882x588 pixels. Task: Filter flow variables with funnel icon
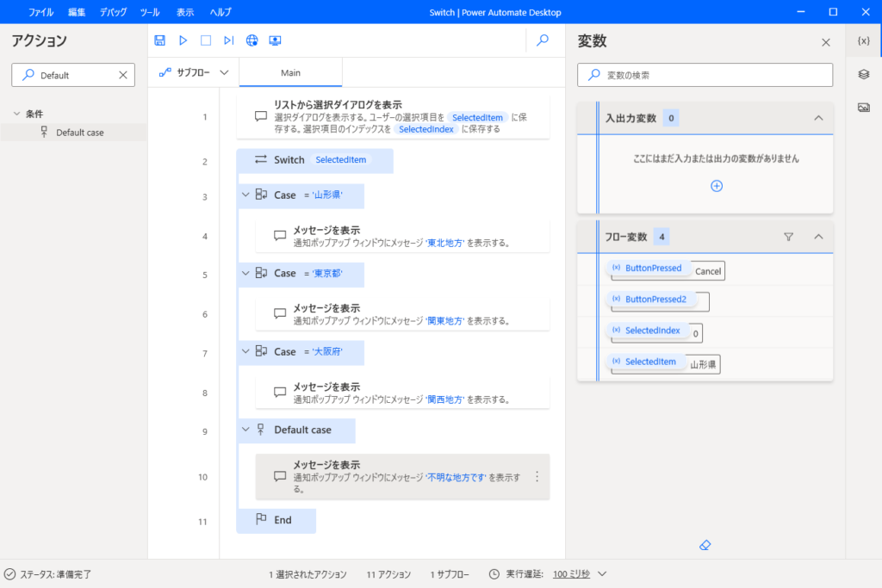click(789, 238)
